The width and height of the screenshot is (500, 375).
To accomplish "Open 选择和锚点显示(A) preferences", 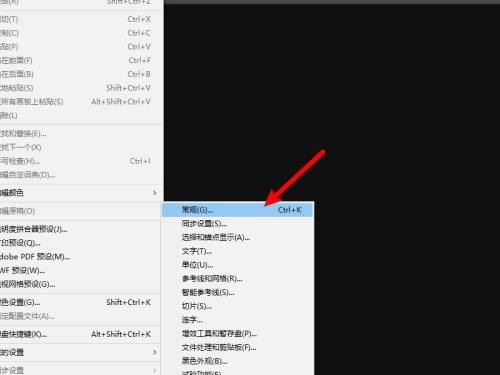I will tap(238, 237).
